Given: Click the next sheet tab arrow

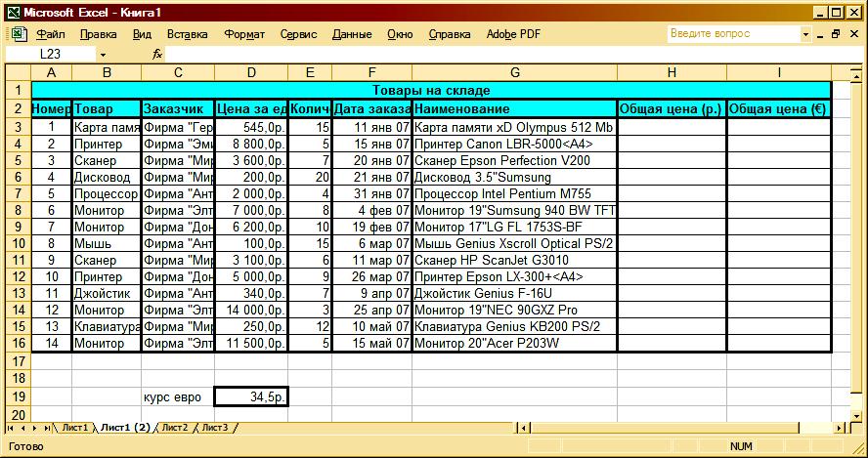Looking at the screenshot, I should click(35, 428).
